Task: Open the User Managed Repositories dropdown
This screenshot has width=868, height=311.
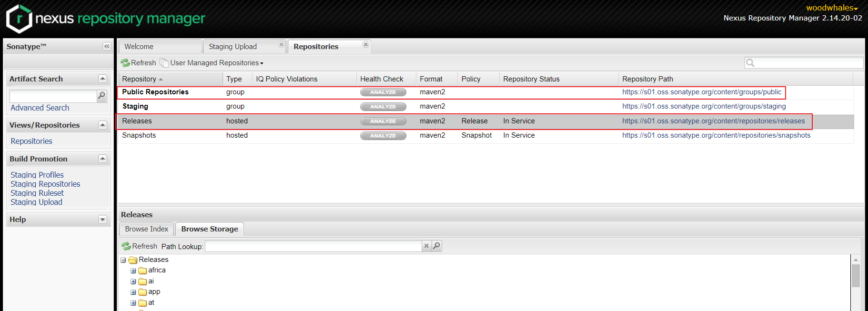Action: click(212, 63)
